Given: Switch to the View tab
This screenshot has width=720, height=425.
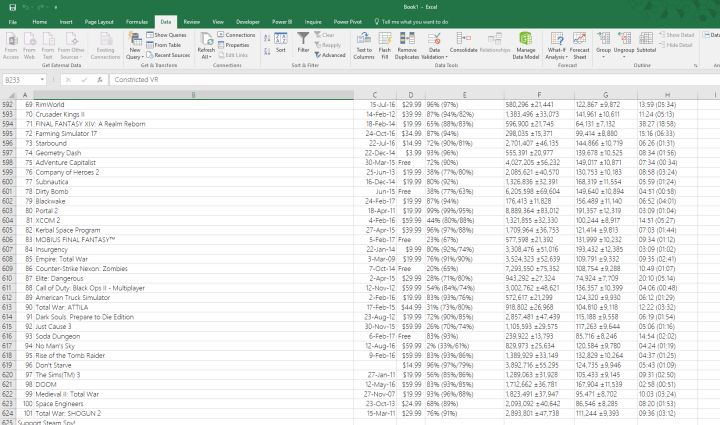Looking at the screenshot, I should point(218,22).
